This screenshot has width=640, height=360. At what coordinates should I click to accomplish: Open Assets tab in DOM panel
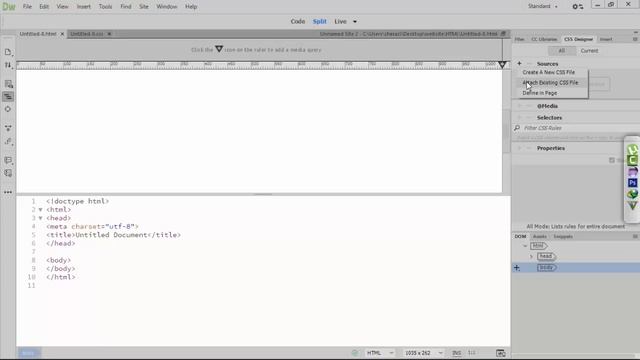pos(540,236)
